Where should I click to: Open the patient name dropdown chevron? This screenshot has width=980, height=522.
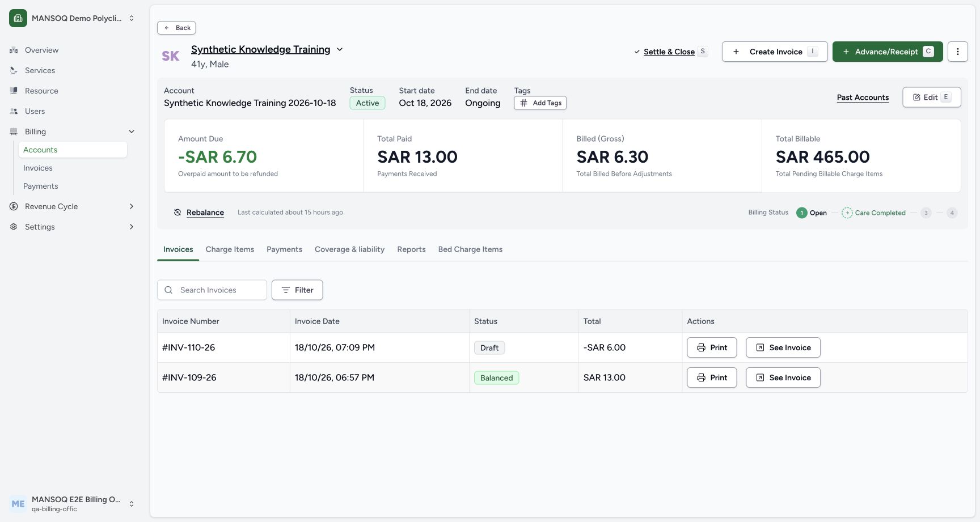[340, 49]
